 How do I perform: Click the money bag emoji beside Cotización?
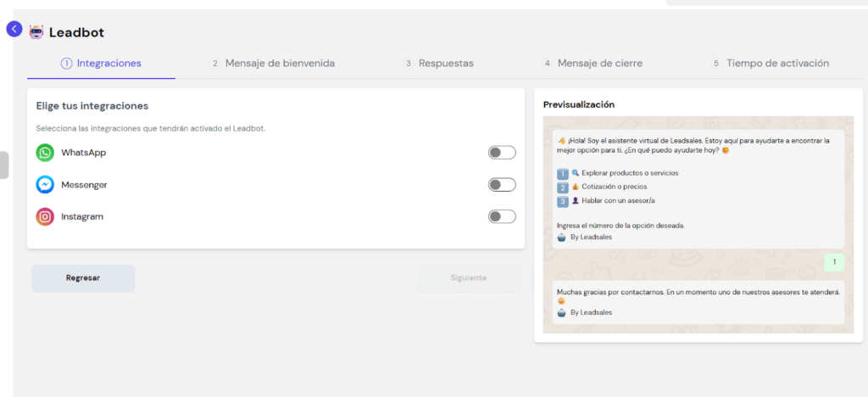(x=576, y=187)
